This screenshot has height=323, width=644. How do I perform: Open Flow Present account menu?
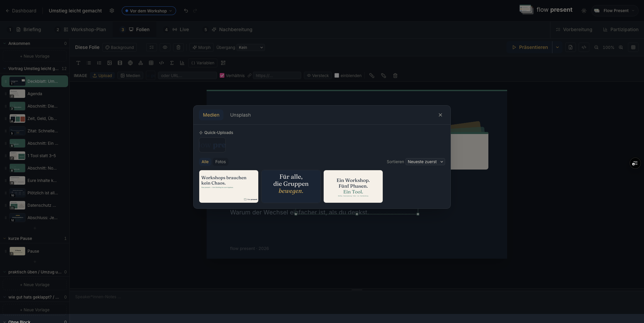pyautogui.click(x=615, y=11)
